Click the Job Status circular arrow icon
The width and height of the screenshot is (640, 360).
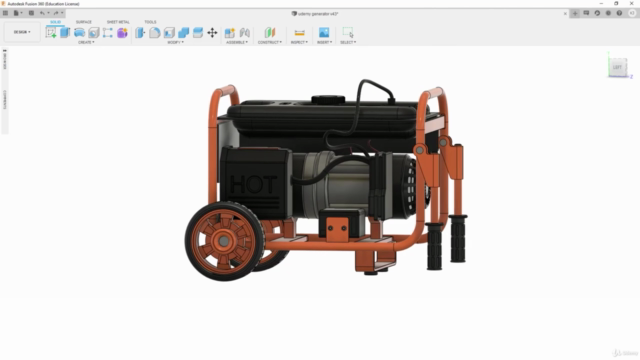[x=597, y=13]
